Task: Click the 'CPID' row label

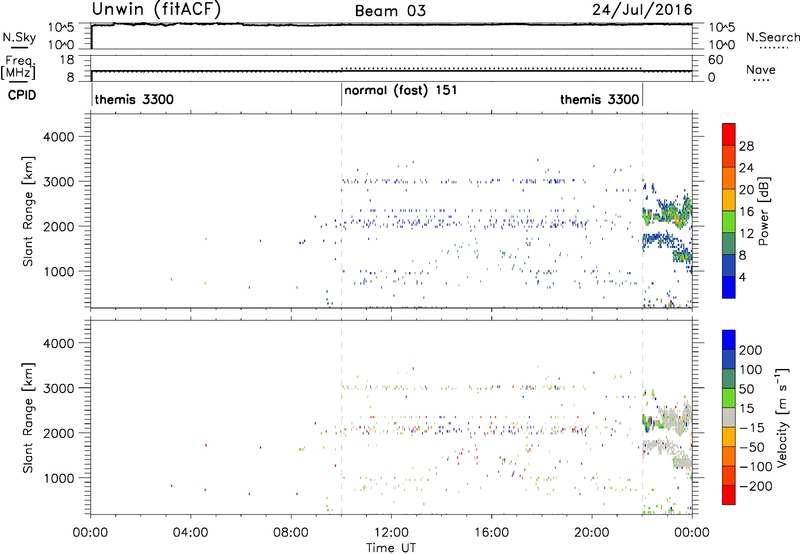Action: (x=22, y=95)
